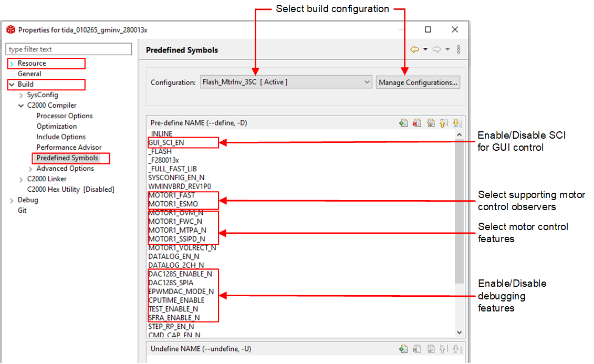Viewport: 594px width, 364px height.
Task: Open the Back history dropdown arrow
Action: (425, 49)
